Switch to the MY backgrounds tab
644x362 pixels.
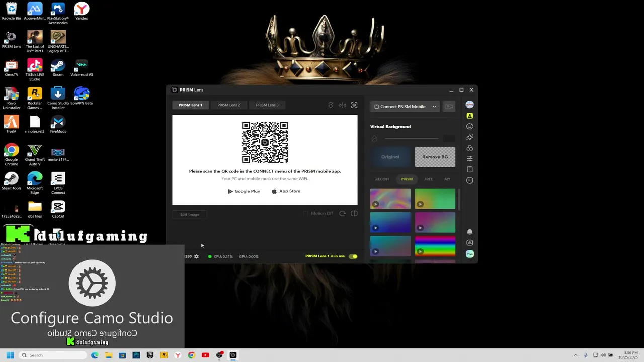(x=447, y=179)
